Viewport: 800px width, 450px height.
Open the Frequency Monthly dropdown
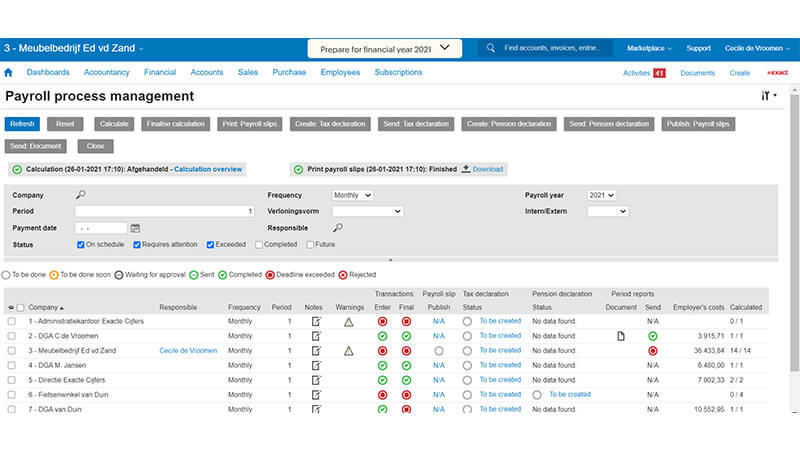pos(352,195)
